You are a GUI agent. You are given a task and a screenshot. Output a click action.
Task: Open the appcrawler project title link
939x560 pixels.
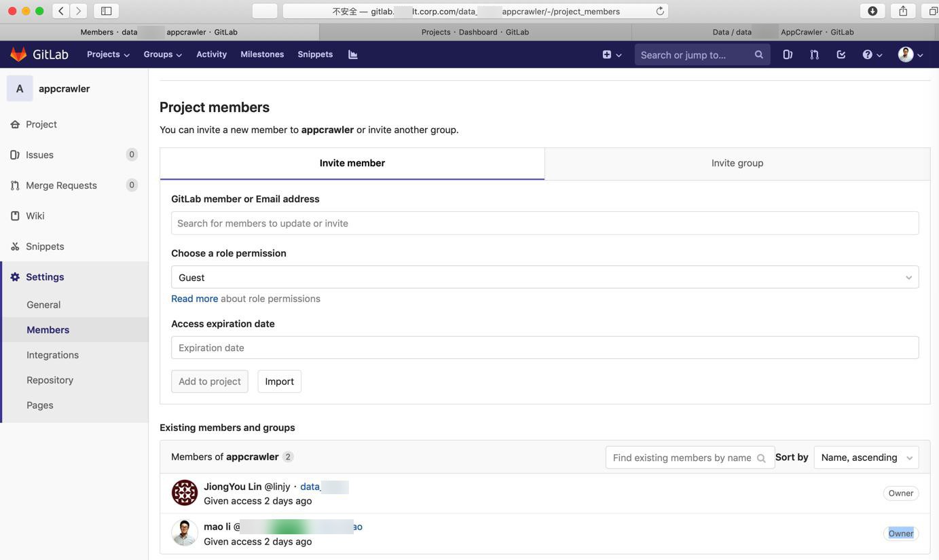click(64, 88)
